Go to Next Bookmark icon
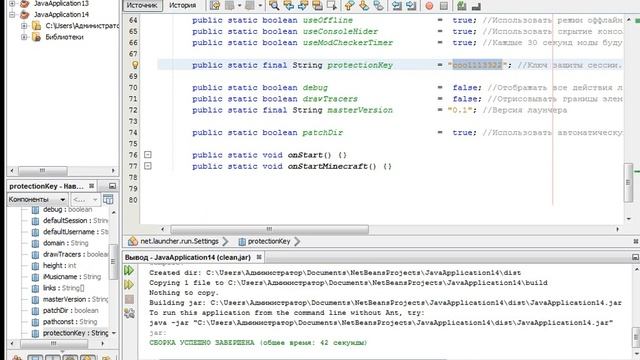Viewport: 640px width, 360px height. coord(364,5)
